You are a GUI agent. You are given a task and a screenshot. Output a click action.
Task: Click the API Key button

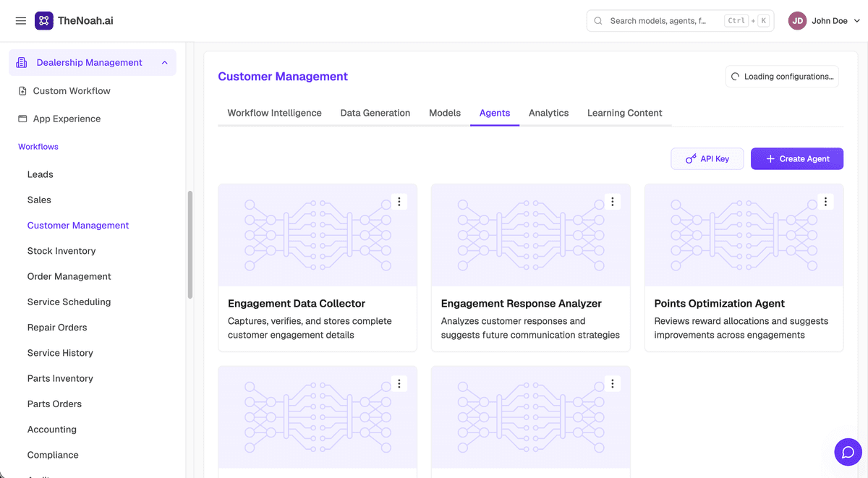click(x=707, y=159)
